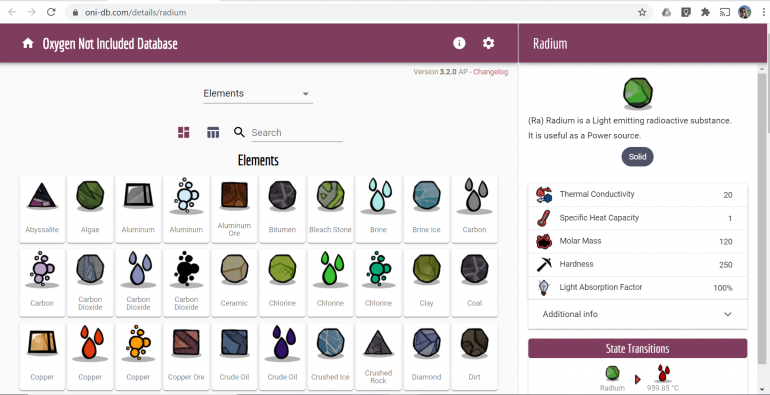The width and height of the screenshot is (770, 395).
Task: Open the Dirt element card
Action: pyautogui.click(x=475, y=356)
